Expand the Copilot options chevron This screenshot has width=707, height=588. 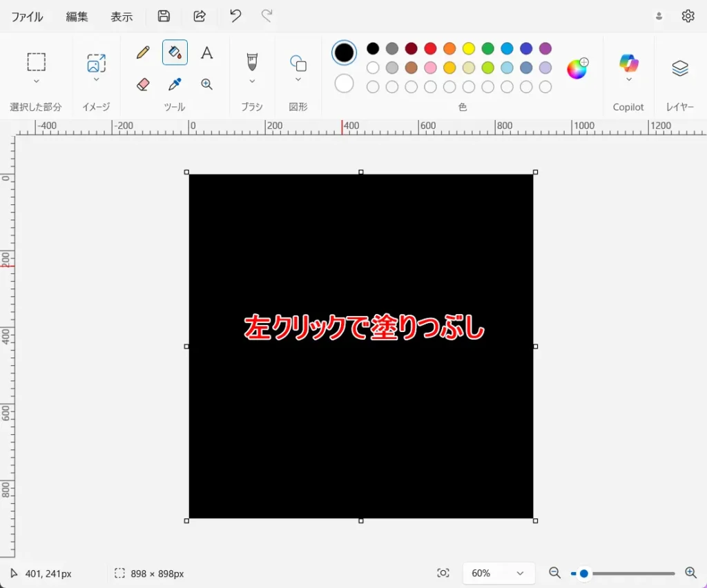click(628, 79)
